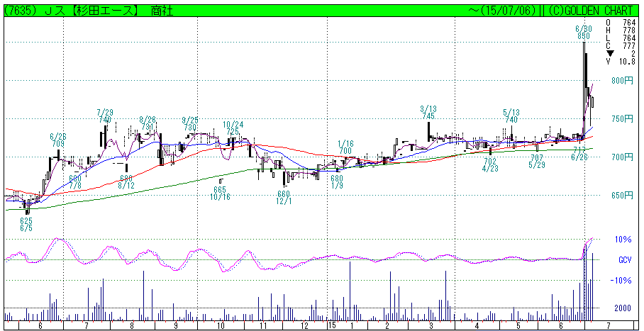Click the '3/13 745' high annotation
Image resolution: width=644 pixels, height=331 pixels.
pyautogui.click(x=428, y=113)
